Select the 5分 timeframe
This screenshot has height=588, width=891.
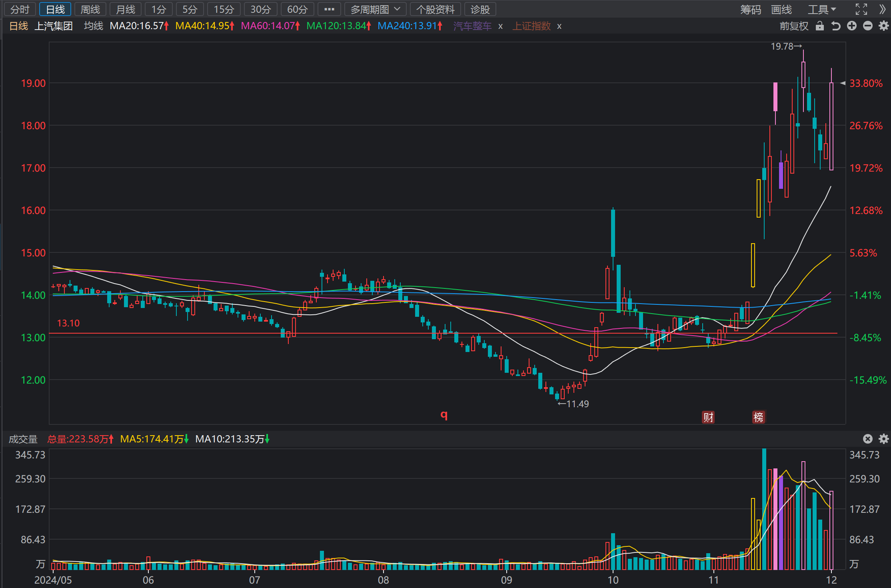(190, 9)
